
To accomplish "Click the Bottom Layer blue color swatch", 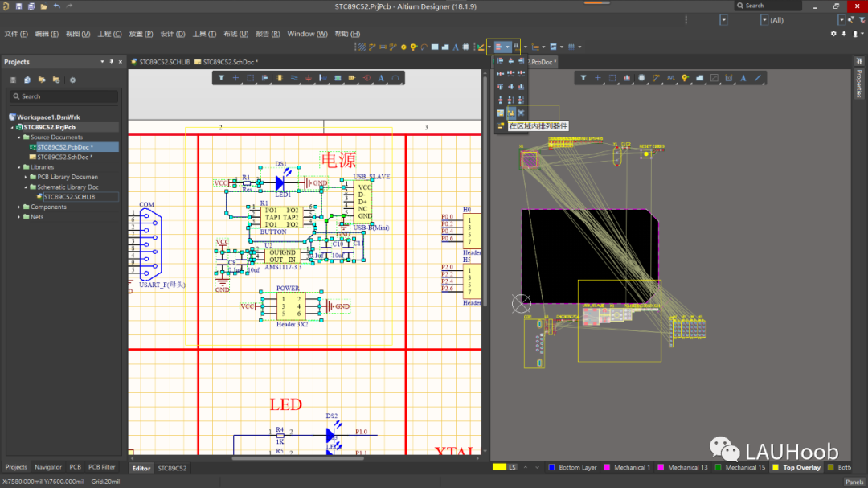I will 551,468.
